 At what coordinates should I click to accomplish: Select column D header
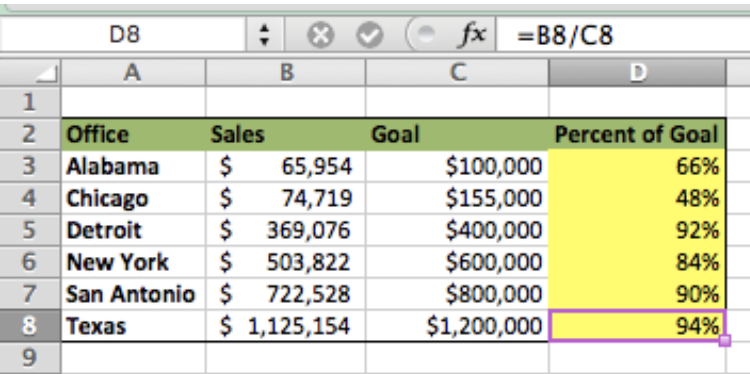(x=637, y=73)
